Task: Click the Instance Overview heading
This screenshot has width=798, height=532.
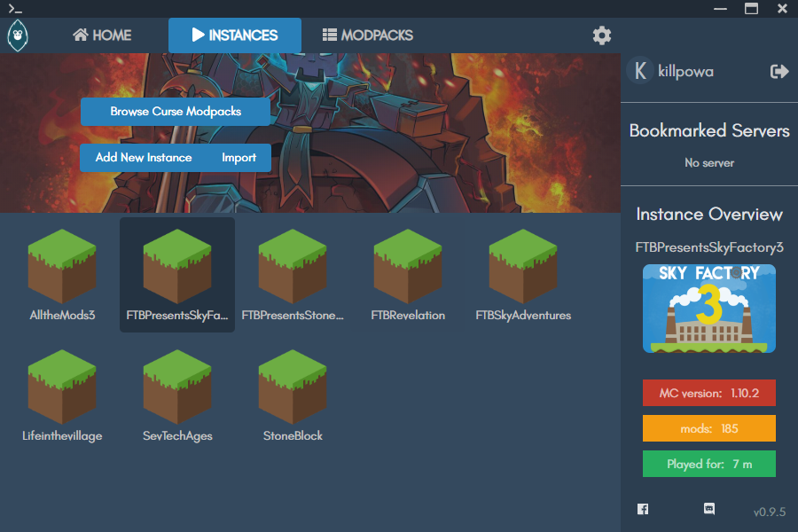Action: coord(709,214)
